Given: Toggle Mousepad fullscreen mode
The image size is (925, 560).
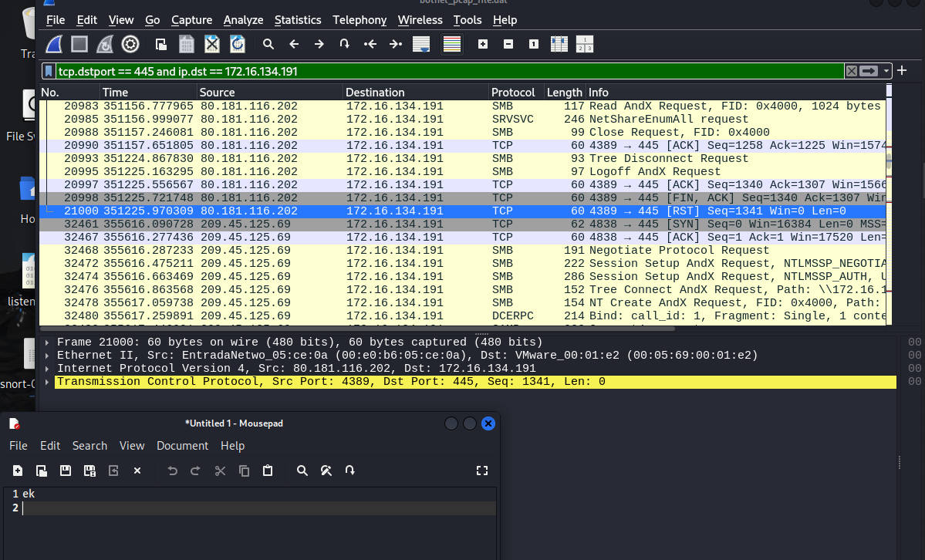Looking at the screenshot, I should tap(482, 471).
